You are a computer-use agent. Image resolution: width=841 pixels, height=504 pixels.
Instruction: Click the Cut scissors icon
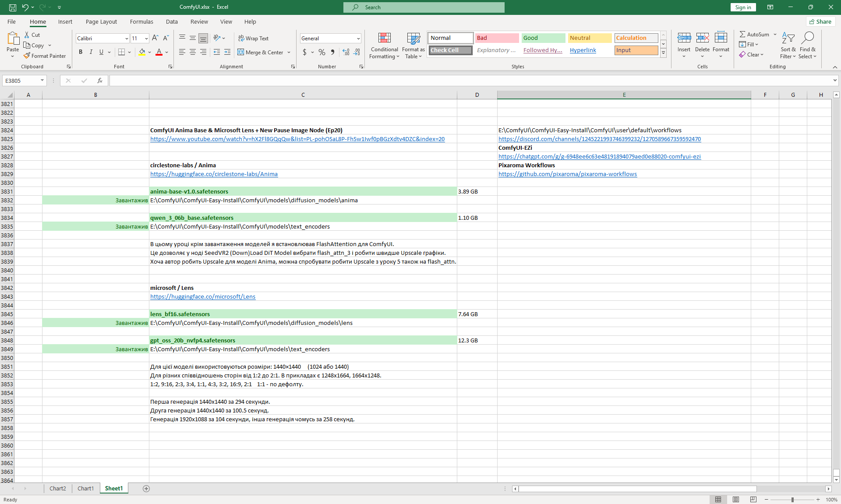[27, 35]
